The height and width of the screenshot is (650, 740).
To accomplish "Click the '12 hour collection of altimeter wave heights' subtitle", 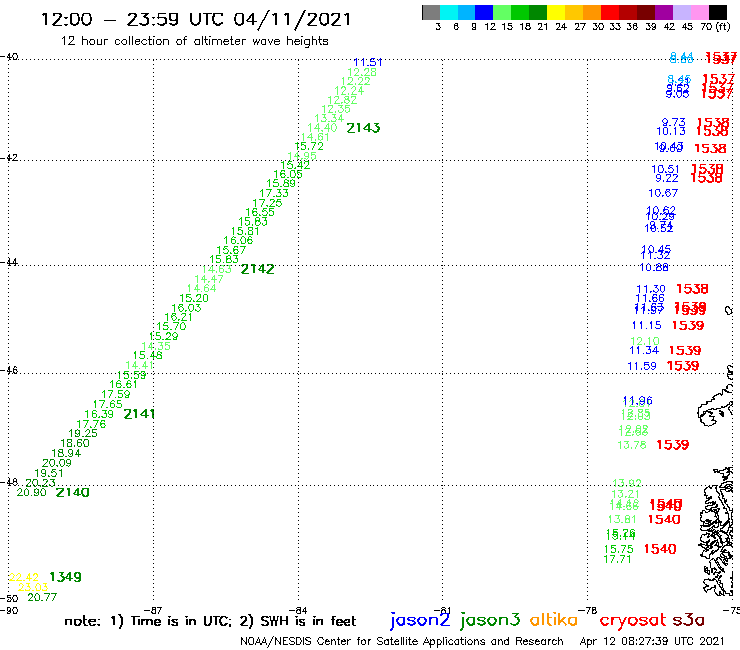I will pyautogui.click(x=194, y=41).
